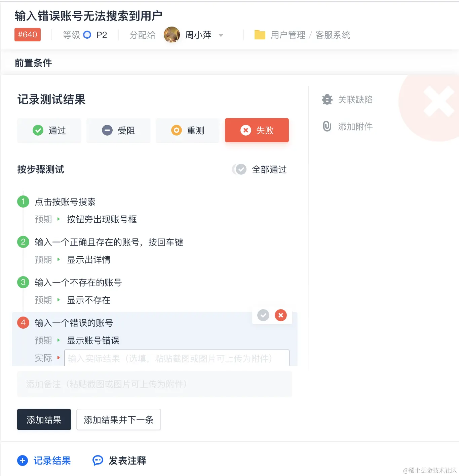
Task: Open the 关联缺陷 bug link panel
Action: [355, 100]
